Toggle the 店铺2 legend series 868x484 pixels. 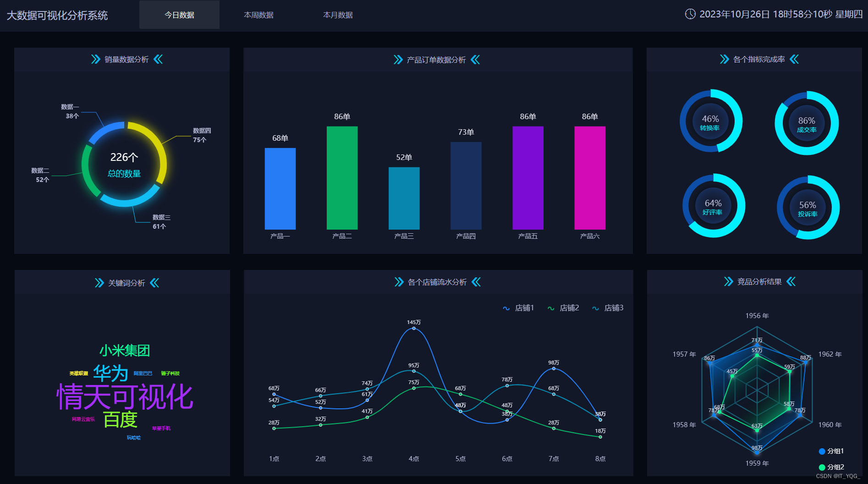[563, 308]
